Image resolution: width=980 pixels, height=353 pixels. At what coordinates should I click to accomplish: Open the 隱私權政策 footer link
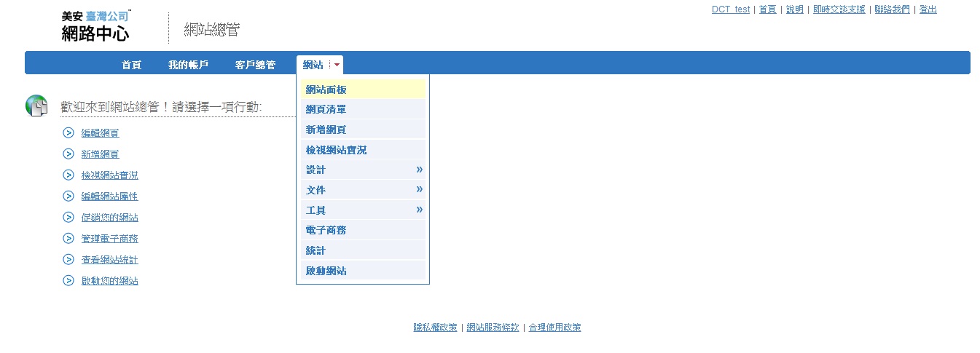[436, 328]
